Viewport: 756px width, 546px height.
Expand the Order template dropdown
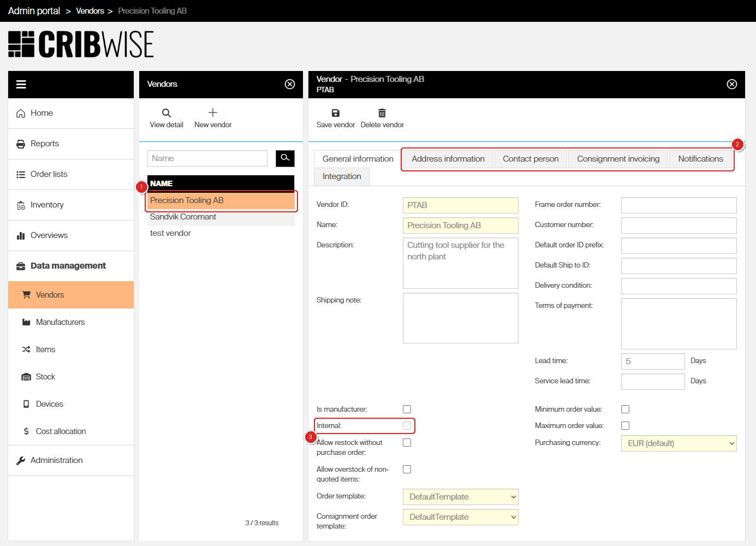461,497
